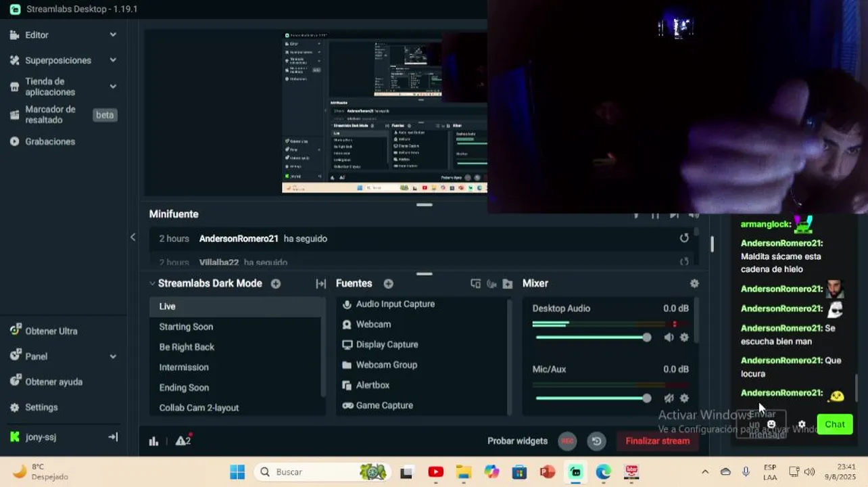Click the add folder icon in Fuentes header
Viewport: 868px width, 487px height.
click(x=508, y=283)
